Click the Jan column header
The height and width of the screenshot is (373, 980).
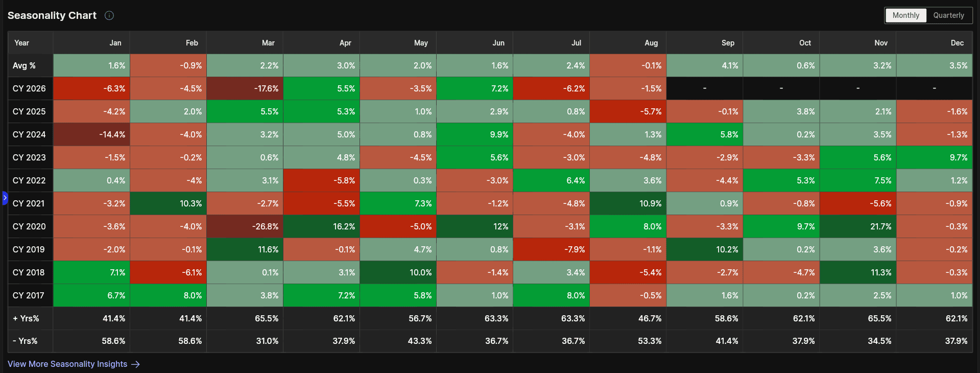click(115, 43)
